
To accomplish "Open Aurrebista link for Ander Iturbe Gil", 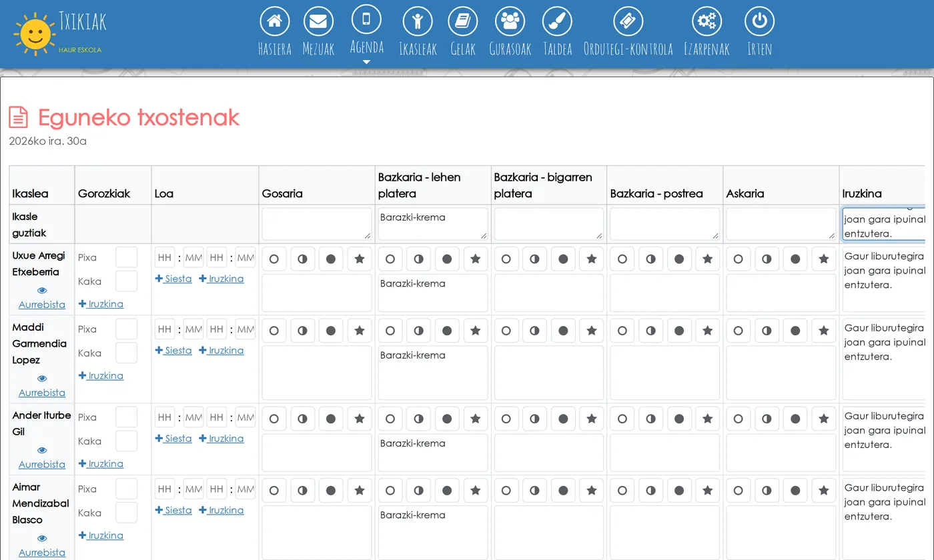I will tap(42, 465).
